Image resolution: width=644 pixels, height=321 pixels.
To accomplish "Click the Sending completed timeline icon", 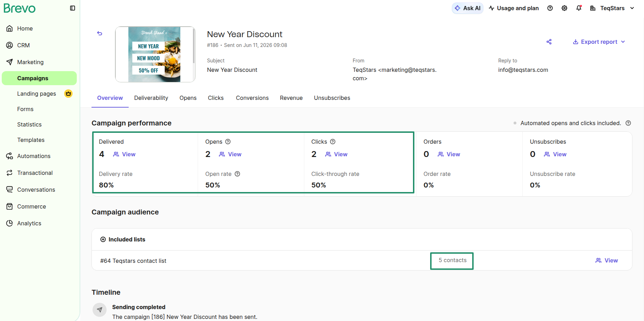I will pyautogui.click(x=100, y=310).
